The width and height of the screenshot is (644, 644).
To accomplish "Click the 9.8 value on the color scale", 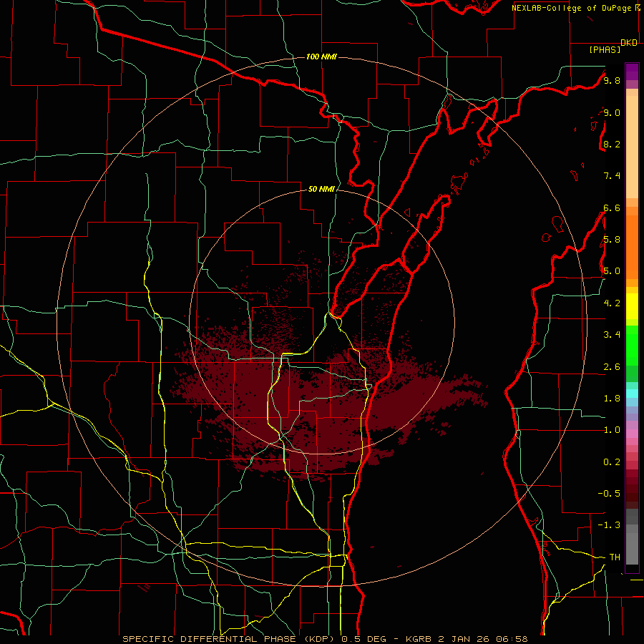I will [x=612, y=80].
